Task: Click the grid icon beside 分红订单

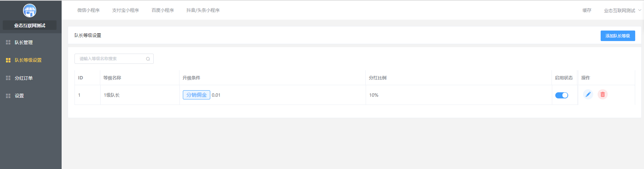Action: click(x=8, y=78)
